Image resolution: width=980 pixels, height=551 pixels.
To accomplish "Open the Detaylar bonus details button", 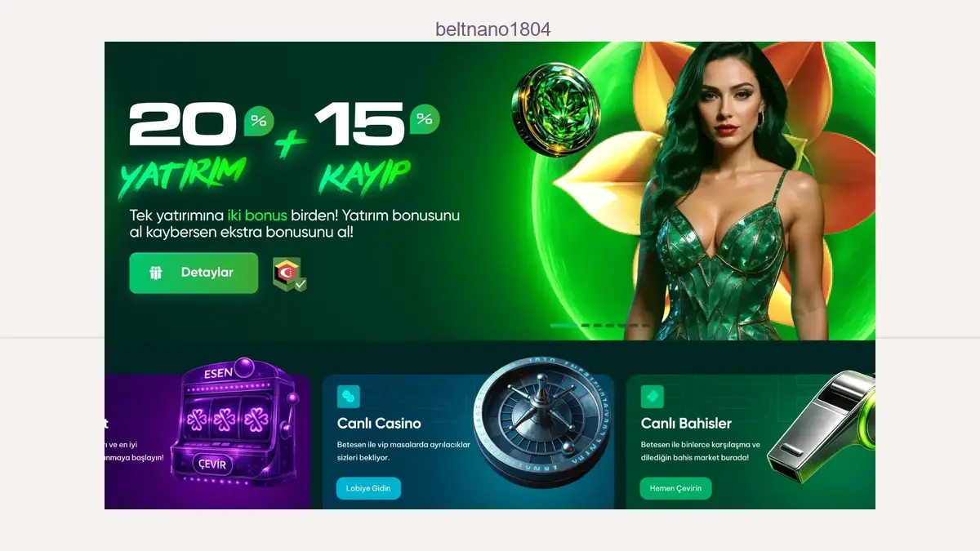I will (194, 273).
